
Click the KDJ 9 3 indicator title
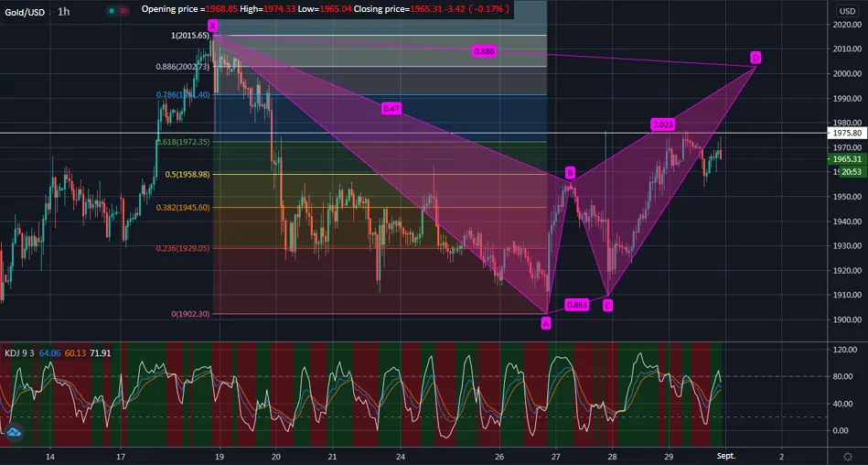click(19, 353)
